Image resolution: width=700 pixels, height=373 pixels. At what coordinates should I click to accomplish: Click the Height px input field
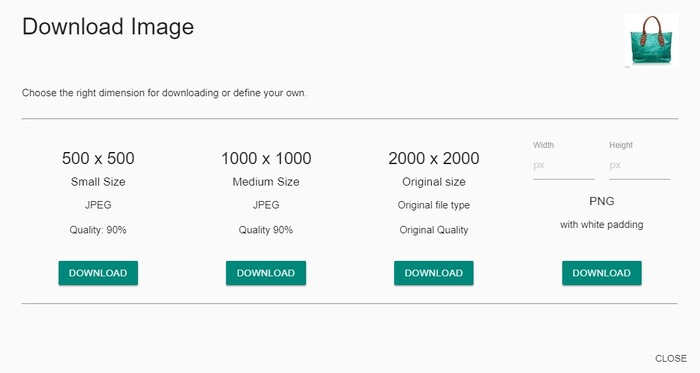tap(640, 166)
